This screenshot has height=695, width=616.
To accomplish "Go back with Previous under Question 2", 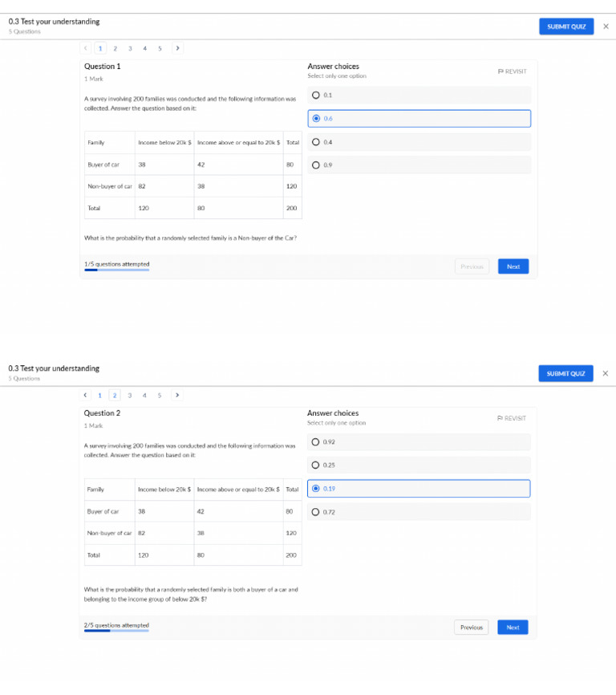I will coord(472,628).
